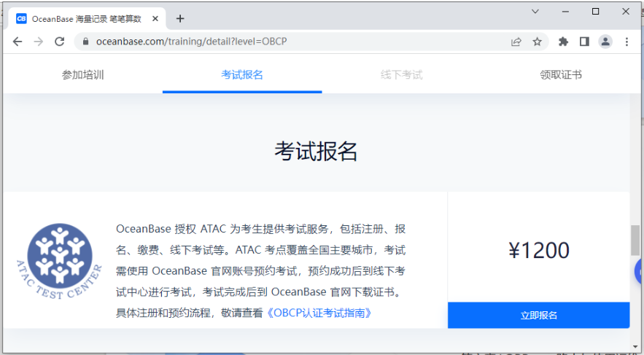Screen dimensions: 644x355
Task: Open the extensions puzzle menu
Action: click(563, 42)
